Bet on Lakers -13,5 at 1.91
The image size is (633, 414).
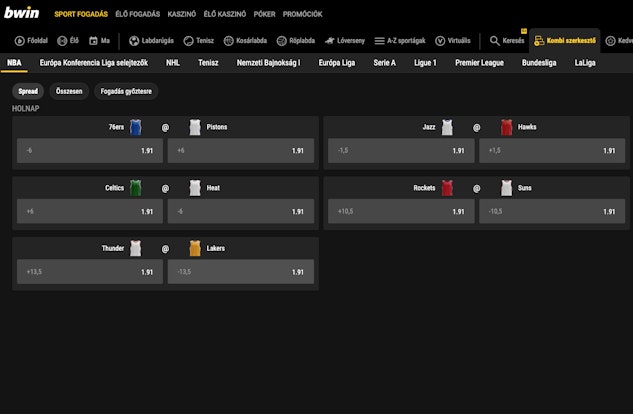tap(241, 272)
